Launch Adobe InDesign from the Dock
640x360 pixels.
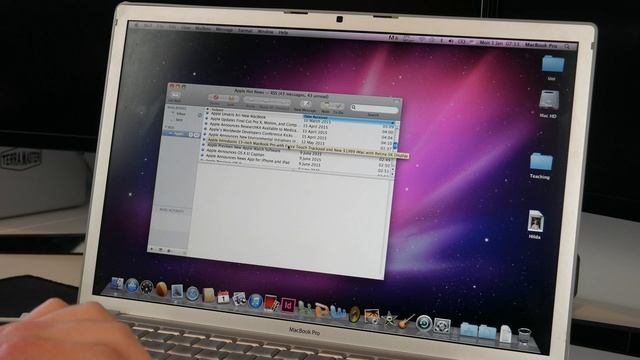click(x=288, y=305)
